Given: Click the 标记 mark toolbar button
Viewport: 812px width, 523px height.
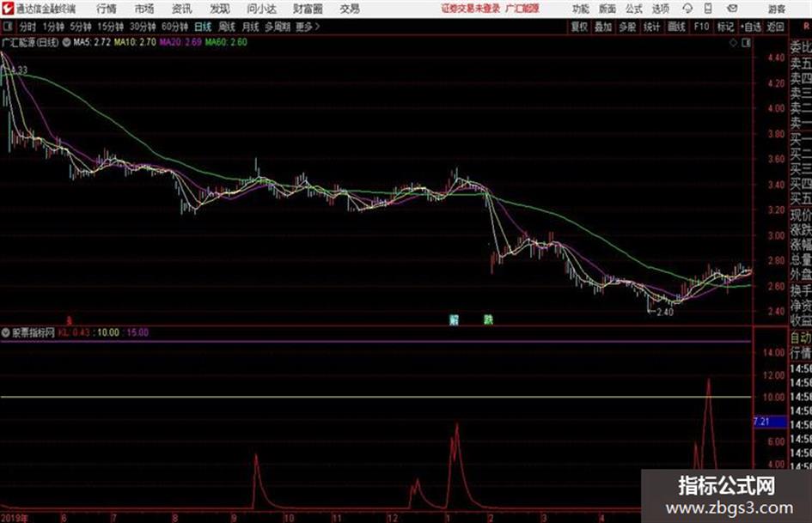Looking at the screenshot, I should tap(725, 27).
